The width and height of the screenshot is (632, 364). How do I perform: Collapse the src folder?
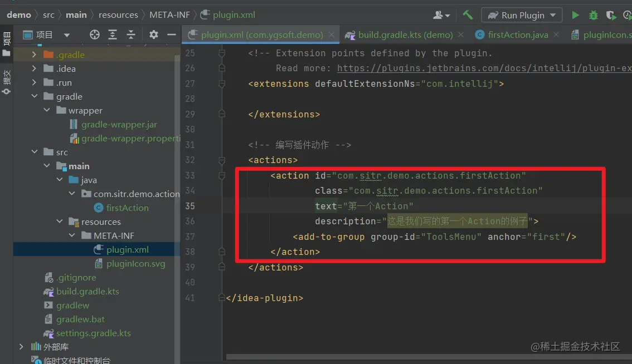(34, 152)
